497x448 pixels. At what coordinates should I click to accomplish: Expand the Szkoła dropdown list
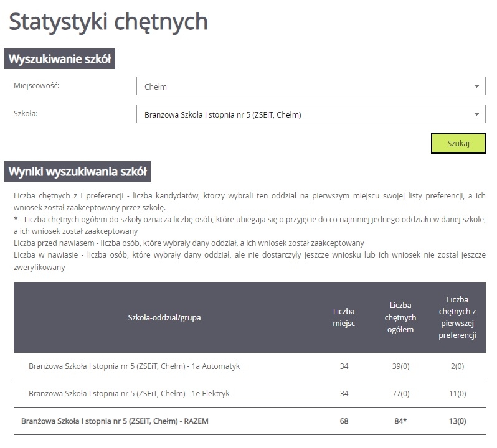pyautogui.click(x=310, y=114)
